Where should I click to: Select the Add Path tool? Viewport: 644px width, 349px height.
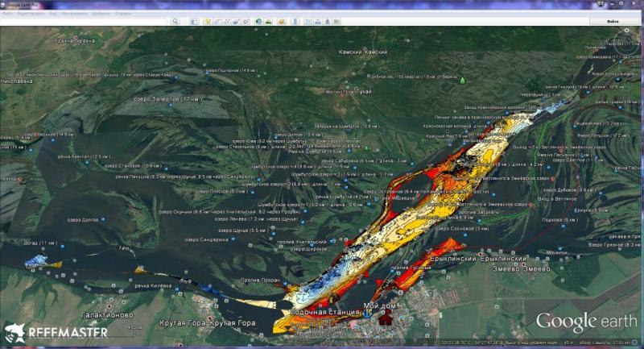tap(224, 21)
